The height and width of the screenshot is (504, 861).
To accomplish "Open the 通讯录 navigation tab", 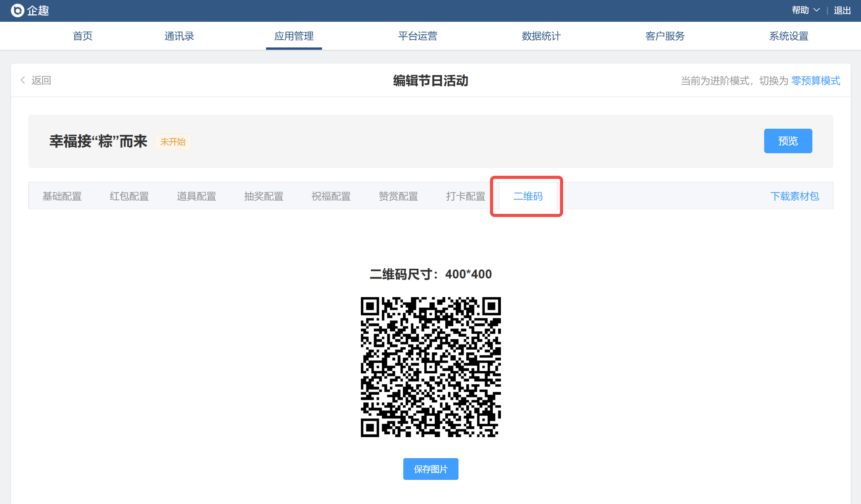I will [x=179, y=36].
